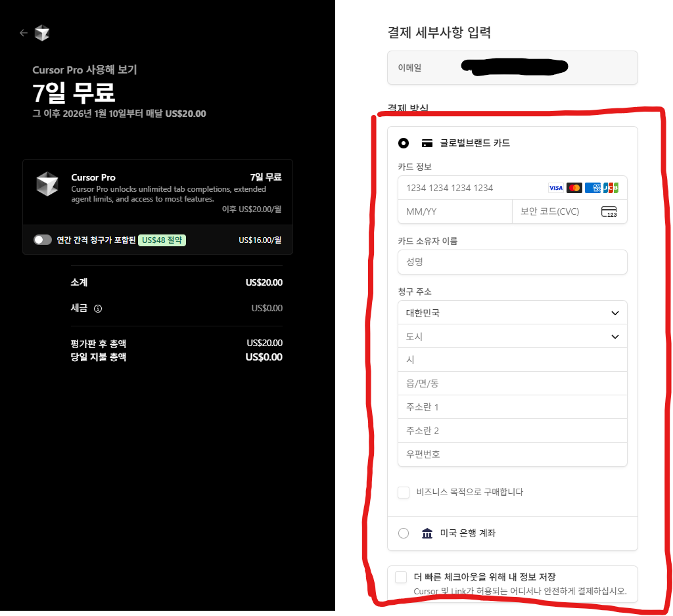
Task: Open the 대한민국 country dropdown
Action: (513, 313)
